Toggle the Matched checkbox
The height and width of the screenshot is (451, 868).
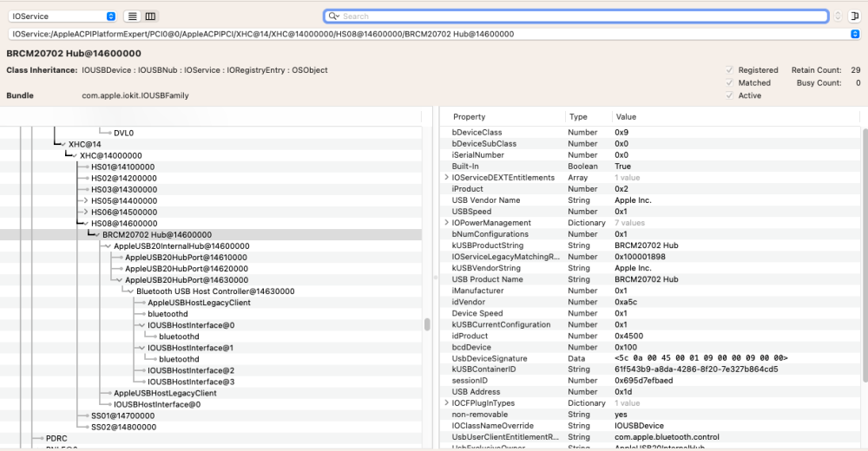[x=729, y=83]
